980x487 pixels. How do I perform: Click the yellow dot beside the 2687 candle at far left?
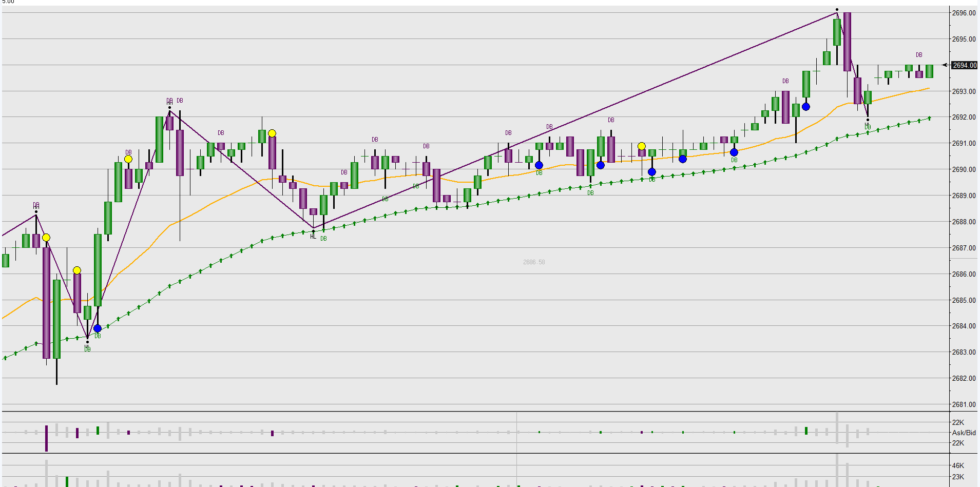tap(46, 238)
